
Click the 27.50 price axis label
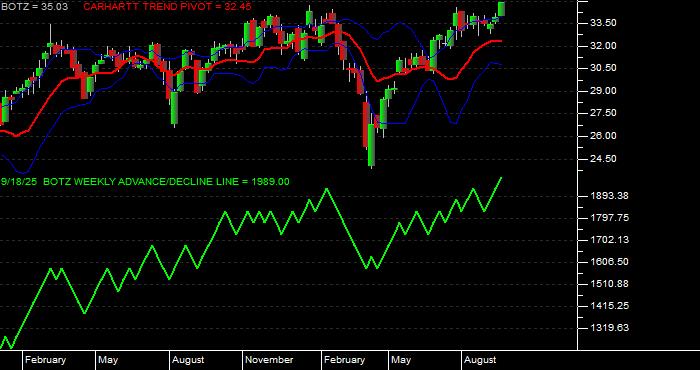tap(604, 113)
